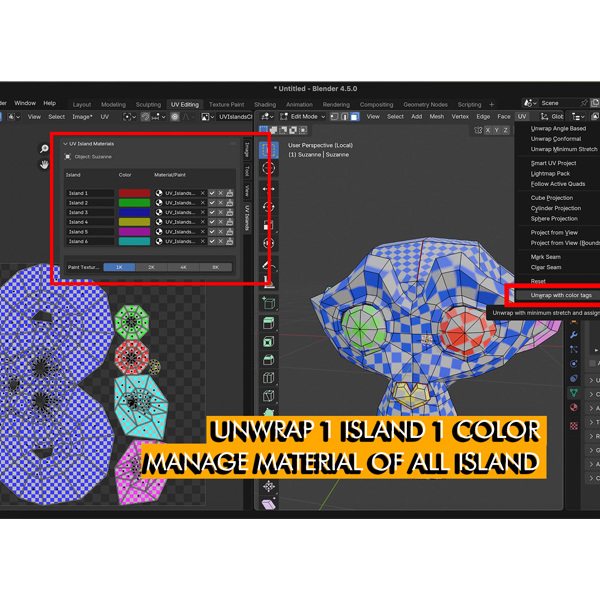Open the Material properties tab
Viewport: 600px width, 600px height.
pos(574,407)
